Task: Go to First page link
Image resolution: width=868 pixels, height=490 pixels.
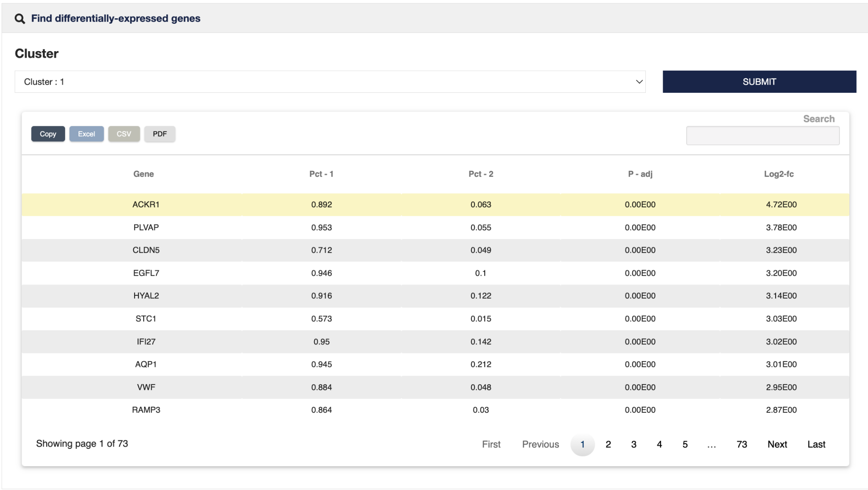Action: pos(491,444)
